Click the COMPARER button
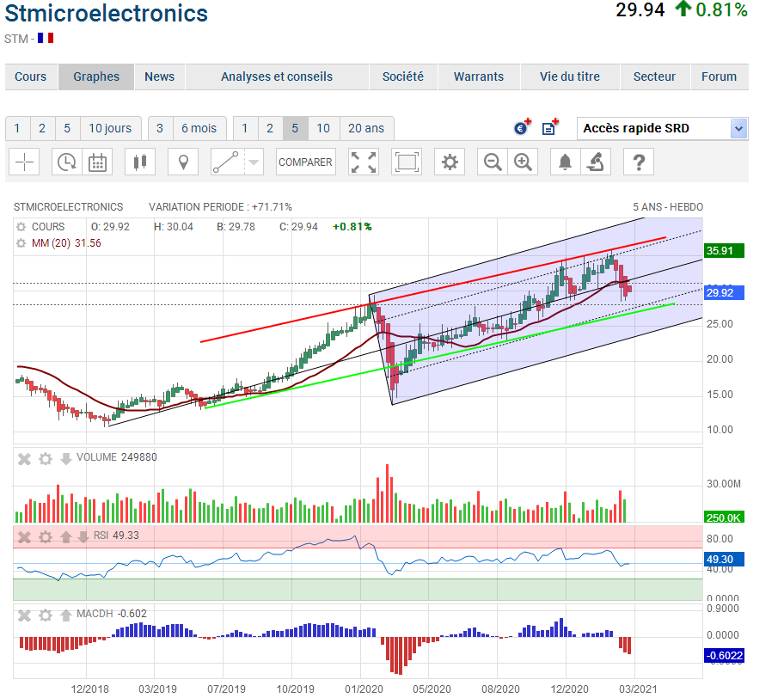This screenshot has width=784, height=698. click(x=305, y=162)
